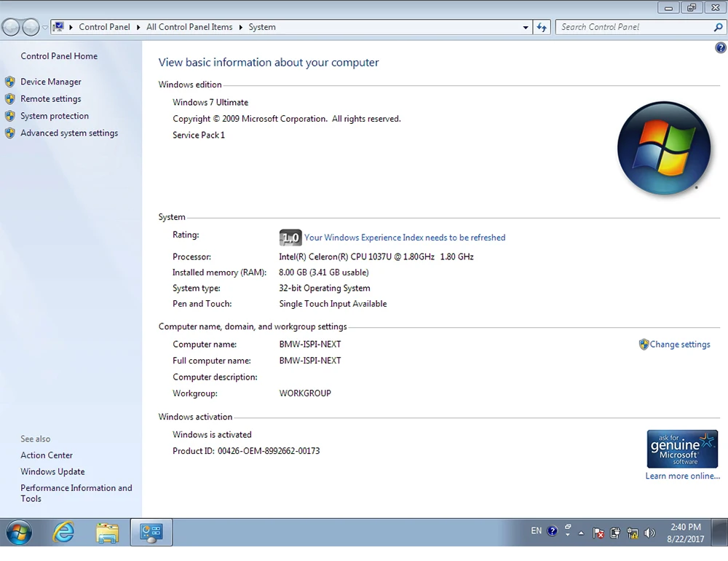The height and width of the screenshot is (561, 728).
Task: Click the tray help question mark icon
Action: 552,531
